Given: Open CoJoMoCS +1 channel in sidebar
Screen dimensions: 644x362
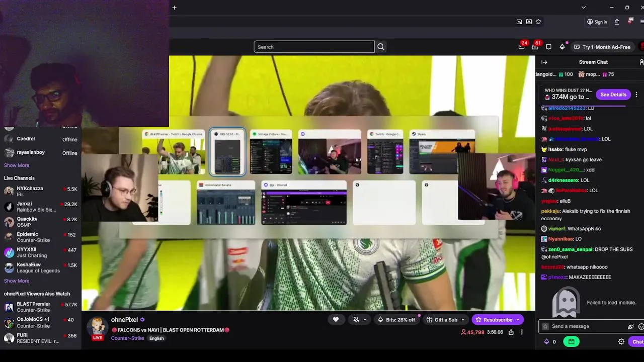Looking at the screenshot, I should 41,322.
